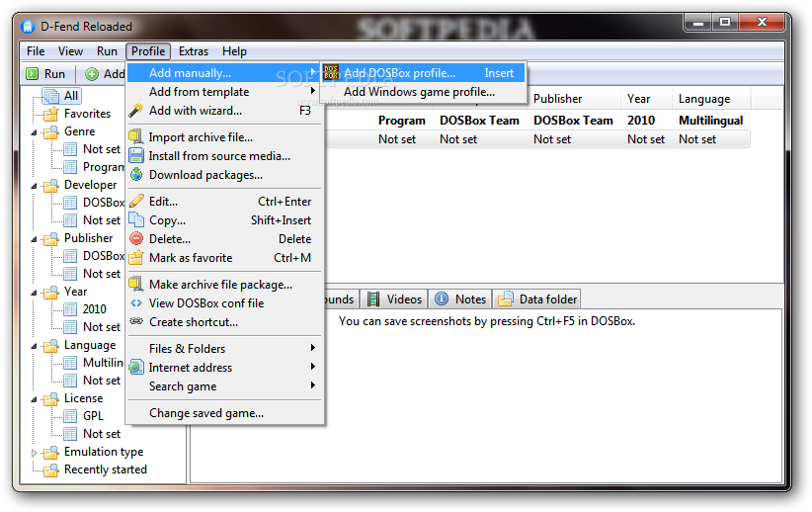Click the View DOSBox conf file icon
Image resolution: width=812 pixels, height=512 pixels.
coord(136,303)
